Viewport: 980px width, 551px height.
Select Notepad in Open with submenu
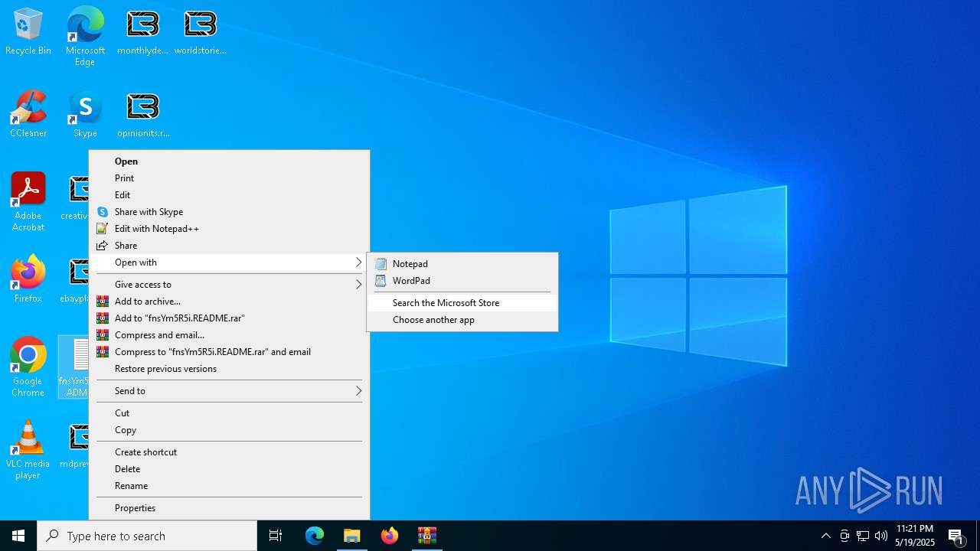click(x=462, y=264)
